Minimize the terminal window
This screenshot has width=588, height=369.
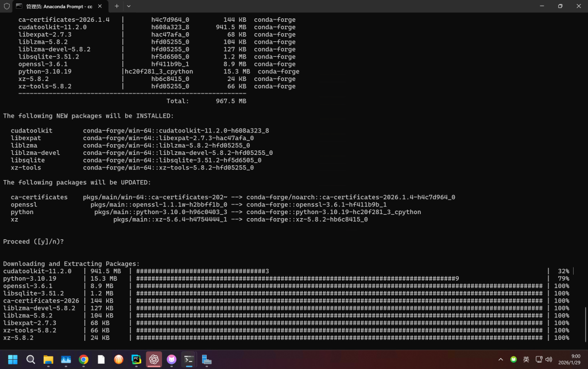pos(542,6)
